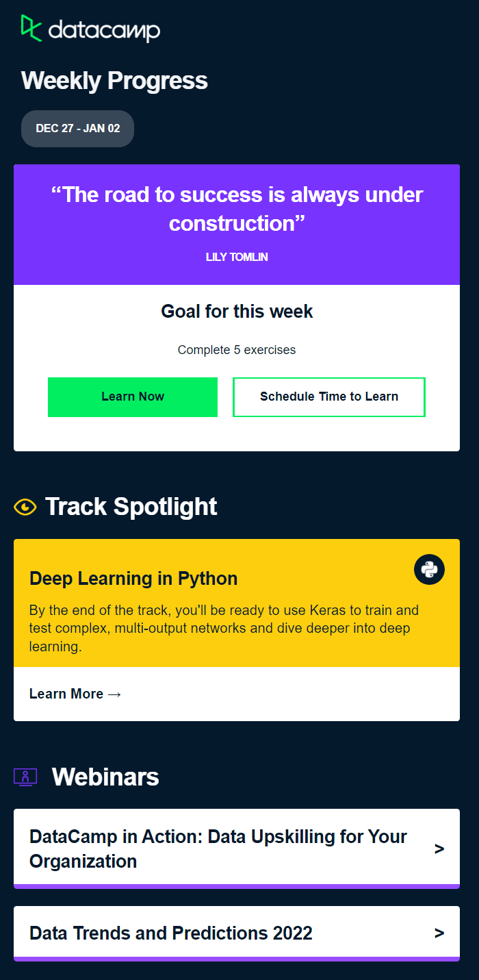
Task: Click the arrow next to Learn More
Action: coord(114,694)
